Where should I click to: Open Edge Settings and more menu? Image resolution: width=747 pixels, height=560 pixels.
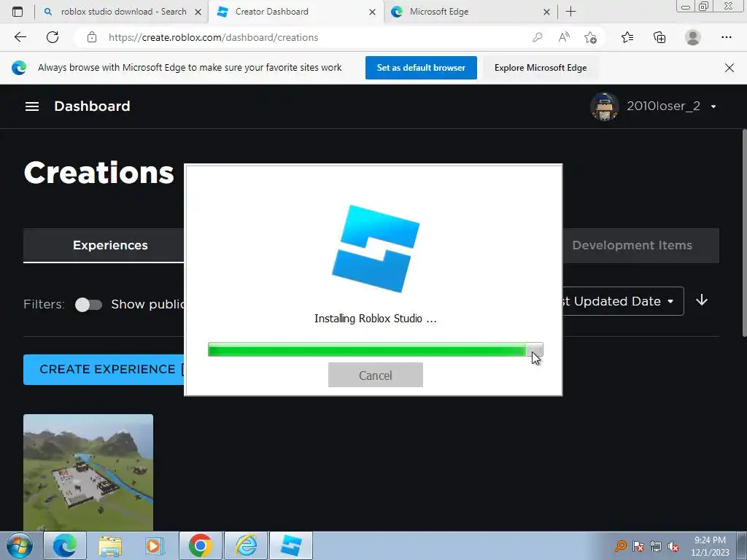(726, 37)
